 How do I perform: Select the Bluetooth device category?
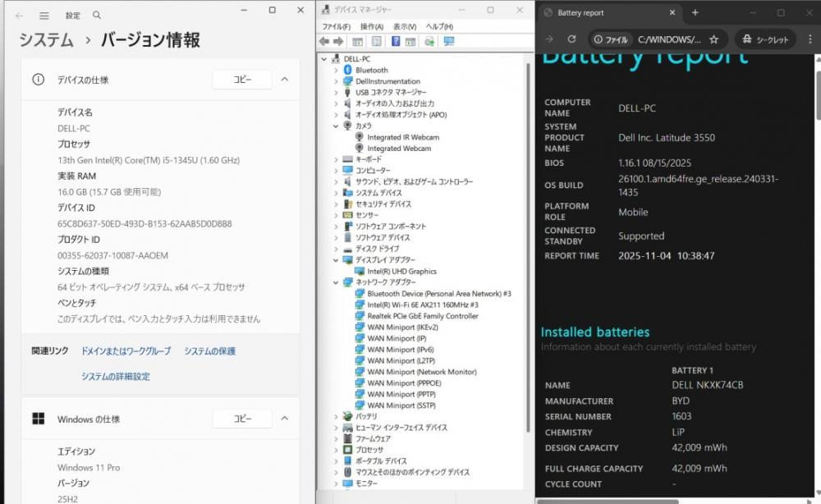[x=372, y=70]
